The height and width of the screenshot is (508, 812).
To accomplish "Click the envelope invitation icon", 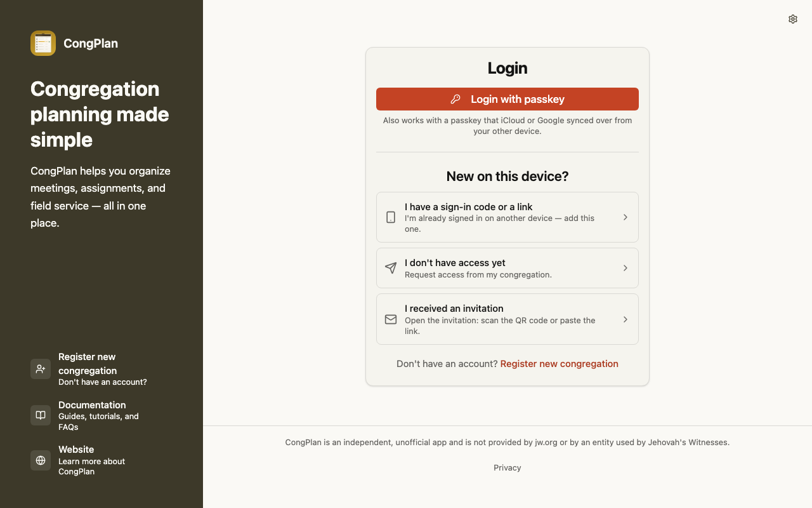I will (x=391, y=319).
